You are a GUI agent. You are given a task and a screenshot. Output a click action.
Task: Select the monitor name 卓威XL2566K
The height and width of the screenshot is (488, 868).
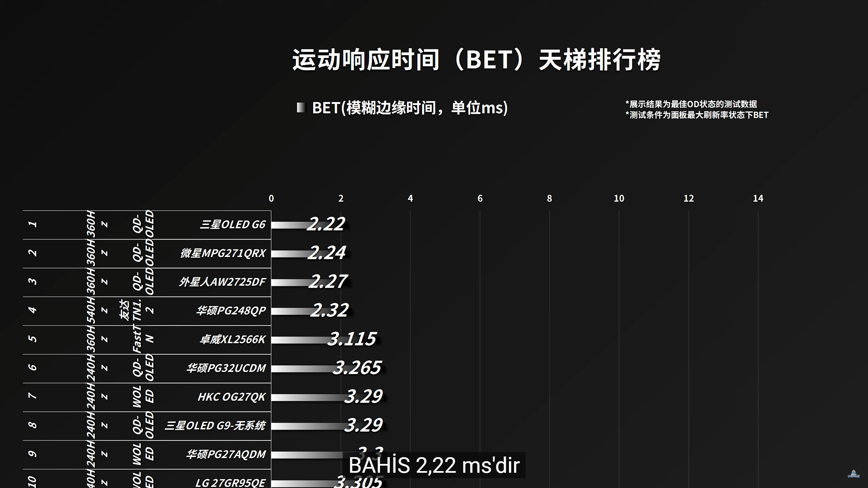tap(233, 340)
